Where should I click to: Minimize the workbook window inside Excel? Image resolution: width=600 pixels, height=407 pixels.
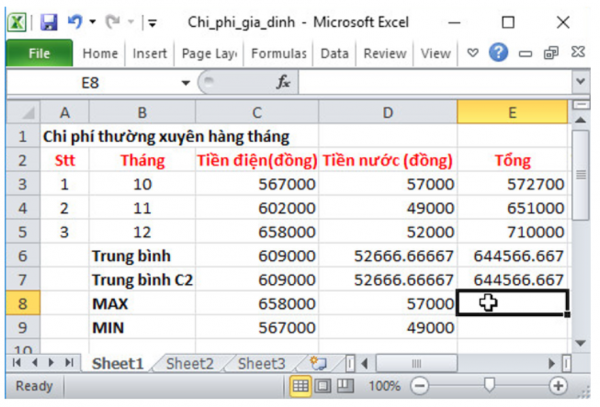click(x=525, y=54)
